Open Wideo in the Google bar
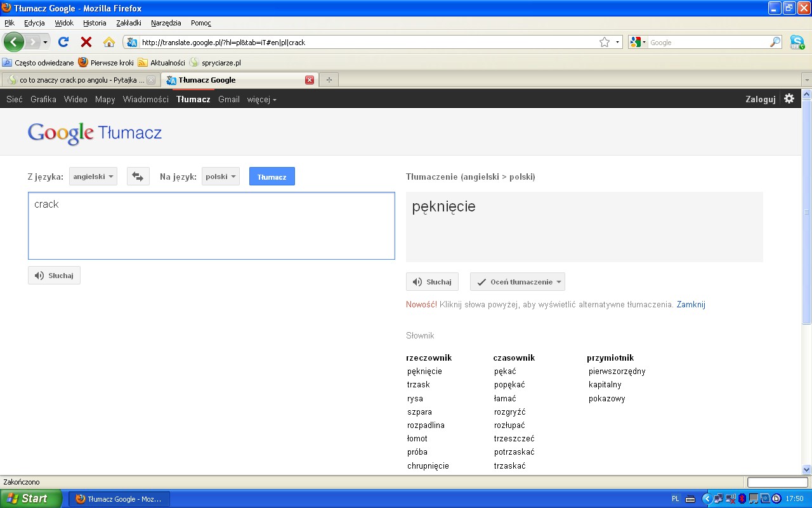The image size is (812, 508). pos(75,99)
